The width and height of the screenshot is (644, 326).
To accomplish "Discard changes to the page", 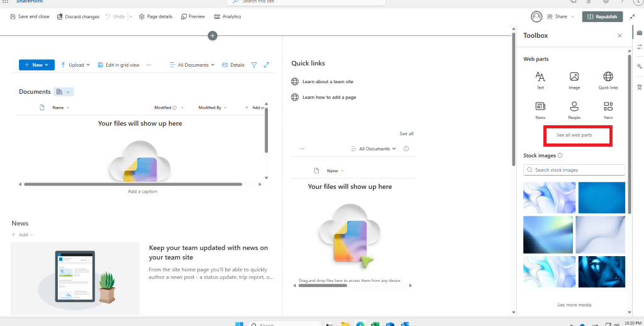I will tap(79, 16).
